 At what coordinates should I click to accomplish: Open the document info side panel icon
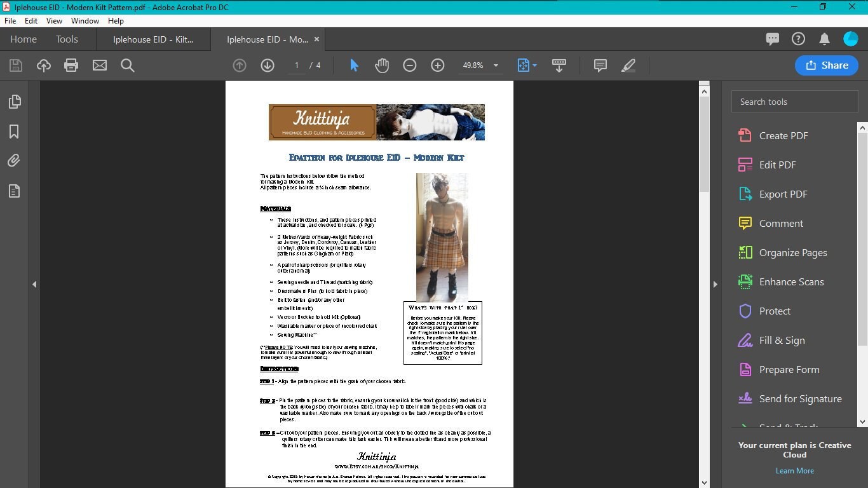(x=14, y=191)
